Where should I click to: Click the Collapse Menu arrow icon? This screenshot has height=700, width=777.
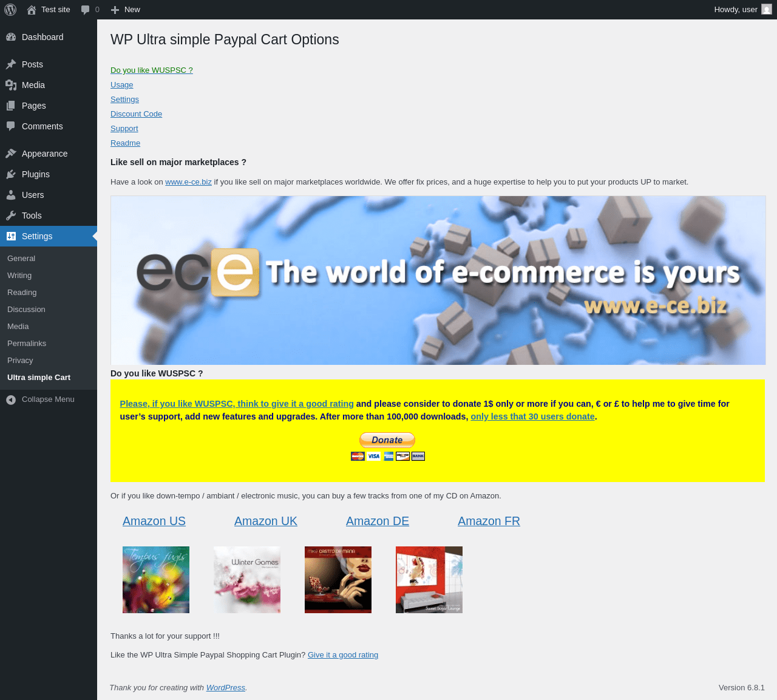(x=11, y=399)
